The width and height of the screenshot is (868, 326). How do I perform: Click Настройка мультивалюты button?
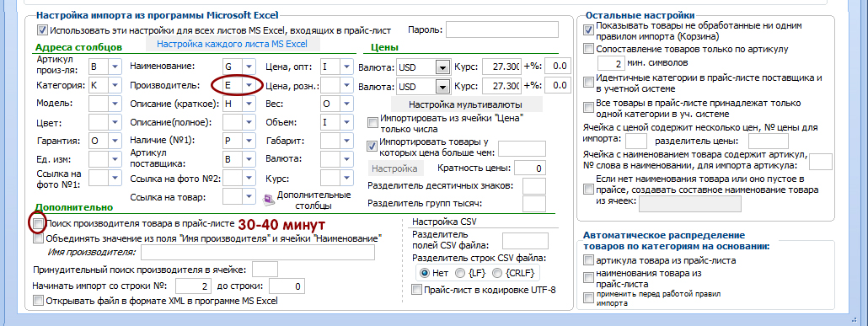[467, 104]
